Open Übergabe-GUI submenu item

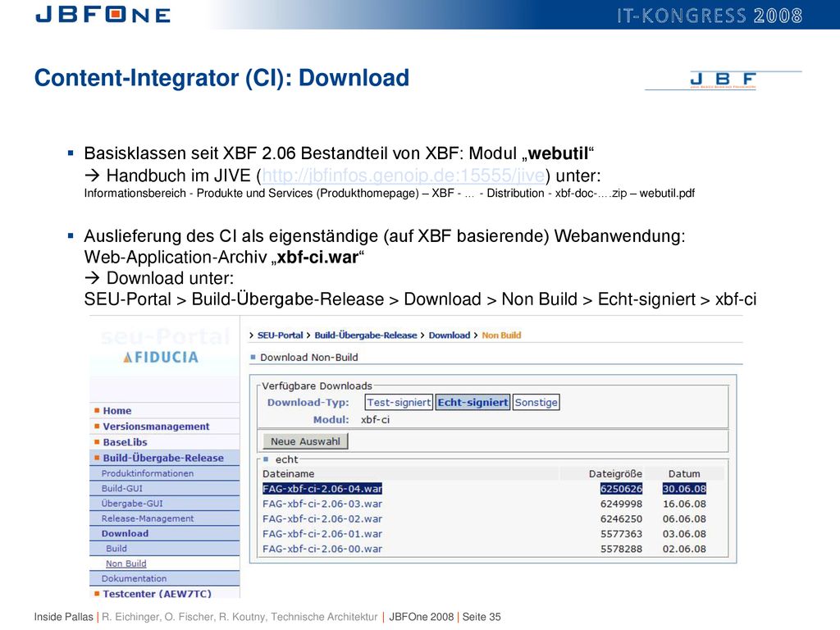click(x=132, y=503)
